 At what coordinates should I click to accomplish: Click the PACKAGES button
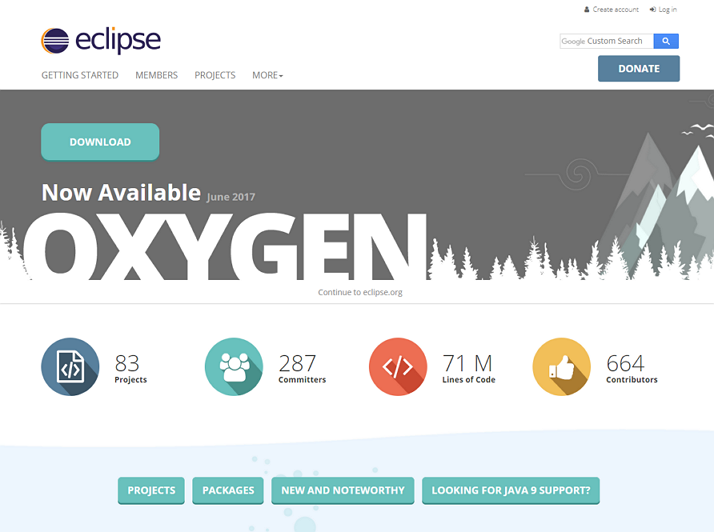point(228,491)
